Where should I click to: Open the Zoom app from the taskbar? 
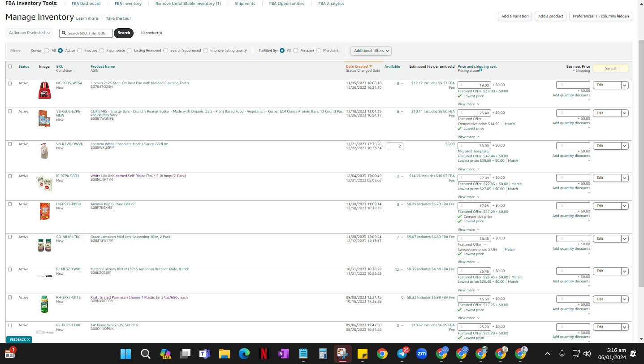(x=422, y=354)
